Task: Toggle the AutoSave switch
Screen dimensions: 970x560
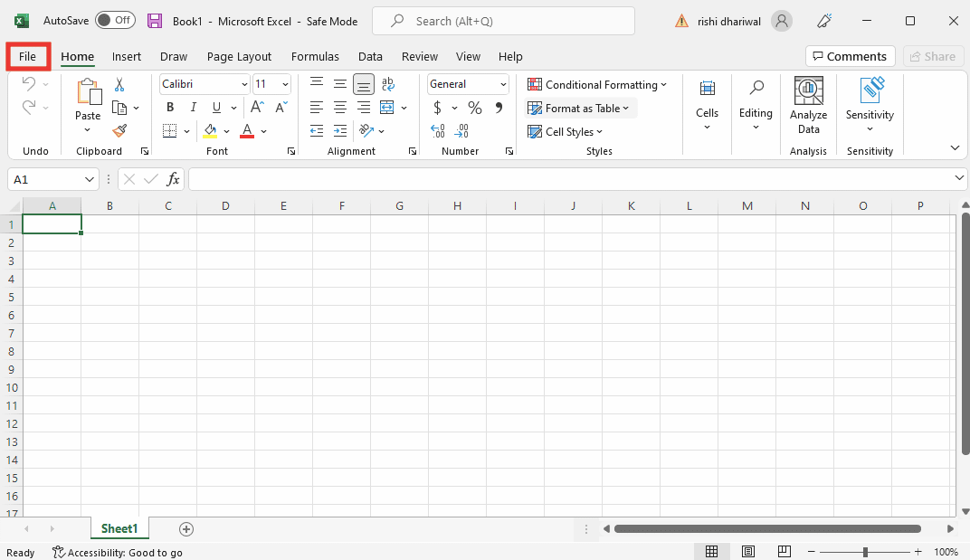Action: pos(115,20)
